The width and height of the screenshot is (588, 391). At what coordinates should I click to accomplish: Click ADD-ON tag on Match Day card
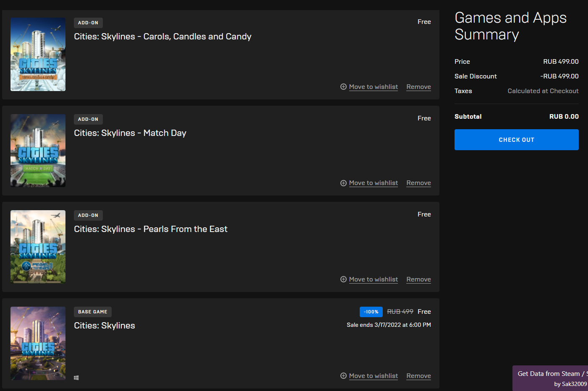tap(88, 119)
